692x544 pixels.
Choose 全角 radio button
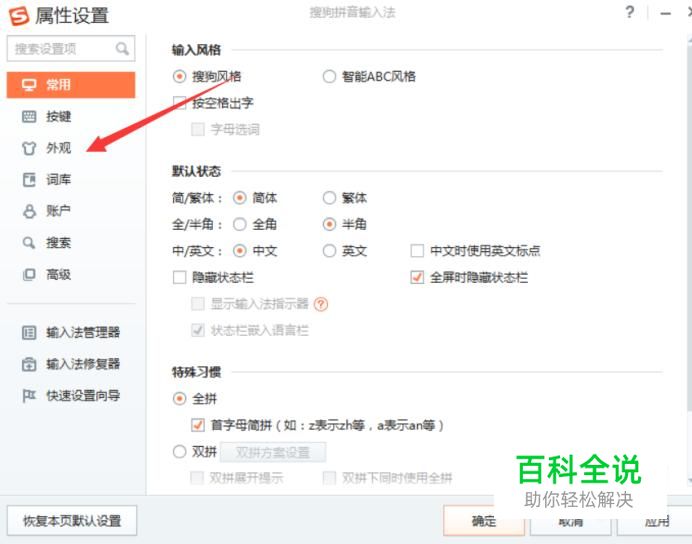(x=240, y=224)
